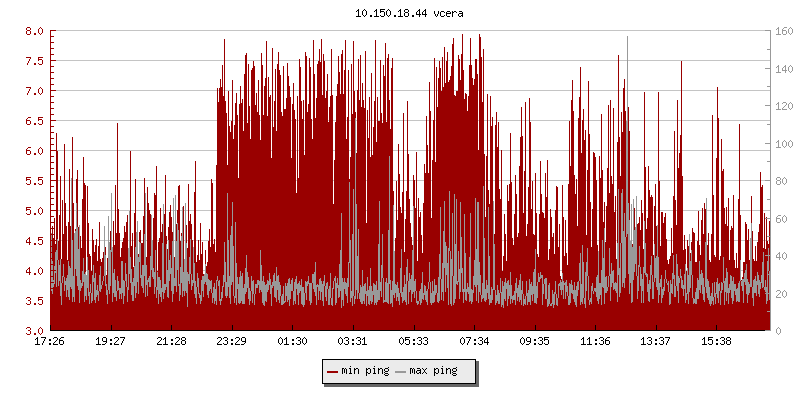Screen dimensions: 800x400
Task: Click the 8.0 value on left axis
Action: coord(34,31)
